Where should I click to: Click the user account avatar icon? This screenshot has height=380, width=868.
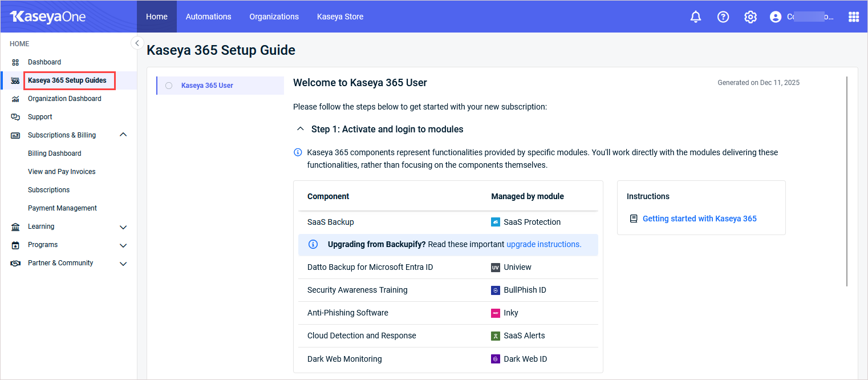click(x=776, y=17)
